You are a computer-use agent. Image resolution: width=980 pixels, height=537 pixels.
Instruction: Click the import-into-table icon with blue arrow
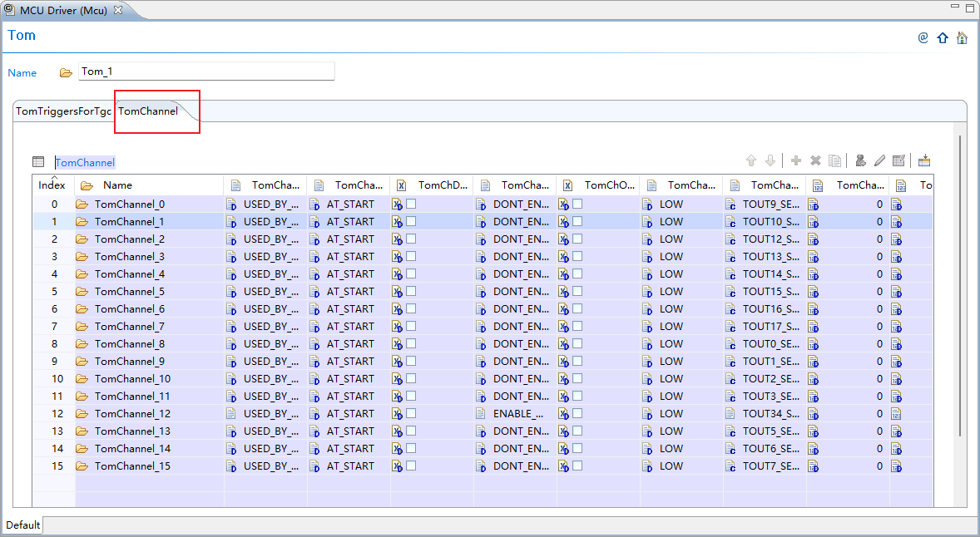pyautogui.click(x=924, y=161)
